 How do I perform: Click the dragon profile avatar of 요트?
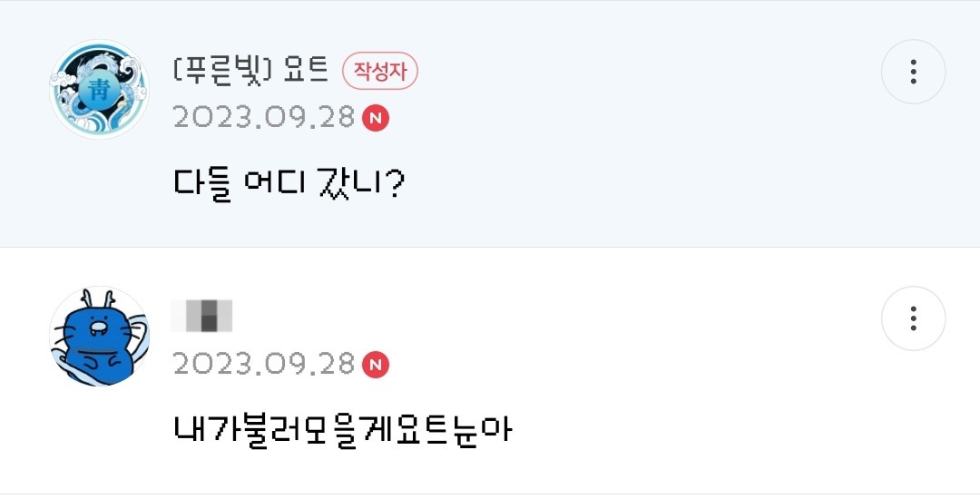(x=99, y=89)
